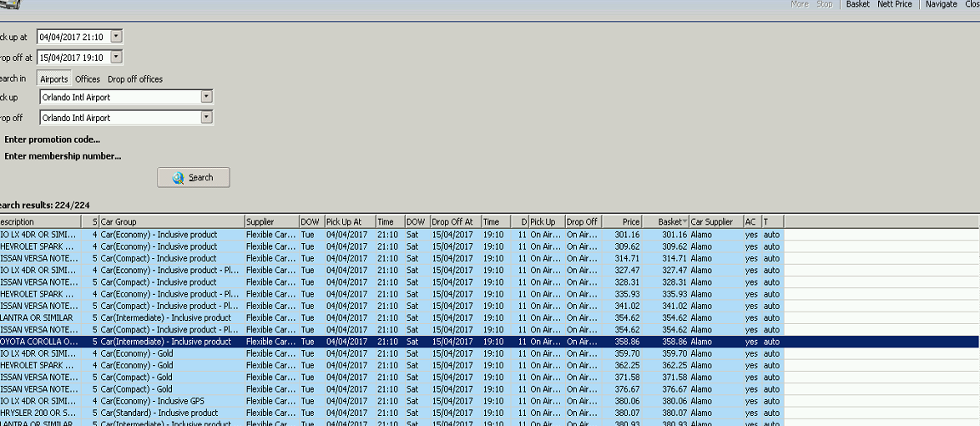This screenshot has width=980, height=426.
Task: Select the Offices search tab
Action: (88, 79)
